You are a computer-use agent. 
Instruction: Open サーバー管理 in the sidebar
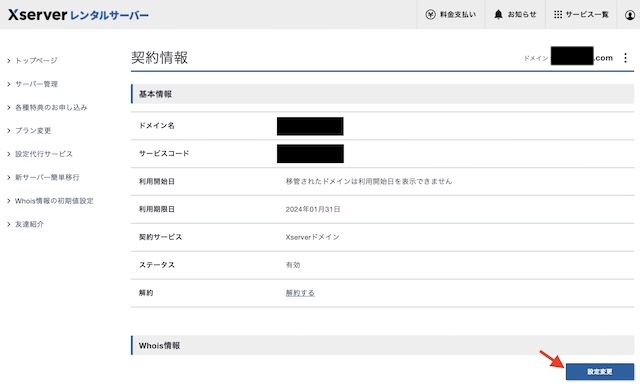[36, 84]
